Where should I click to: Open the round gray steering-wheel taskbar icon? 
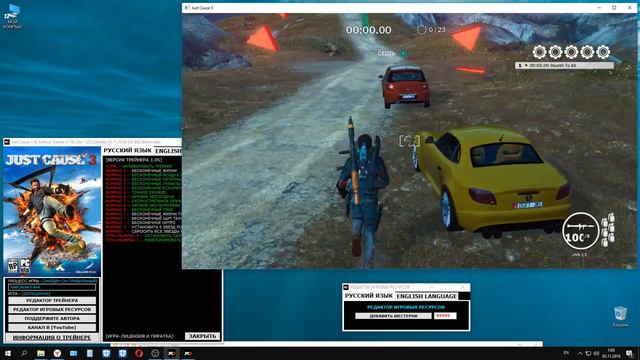click(x=155, y=353)
